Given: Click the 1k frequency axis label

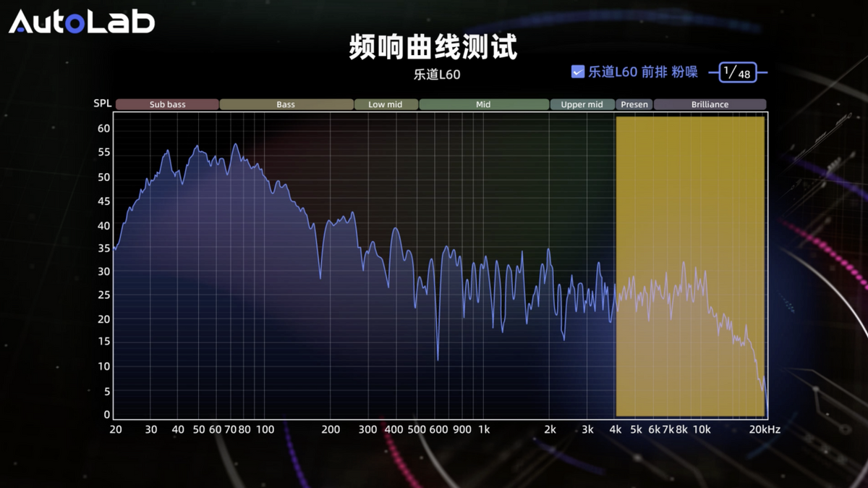Looking at the screenshot, I should point(484,429).
